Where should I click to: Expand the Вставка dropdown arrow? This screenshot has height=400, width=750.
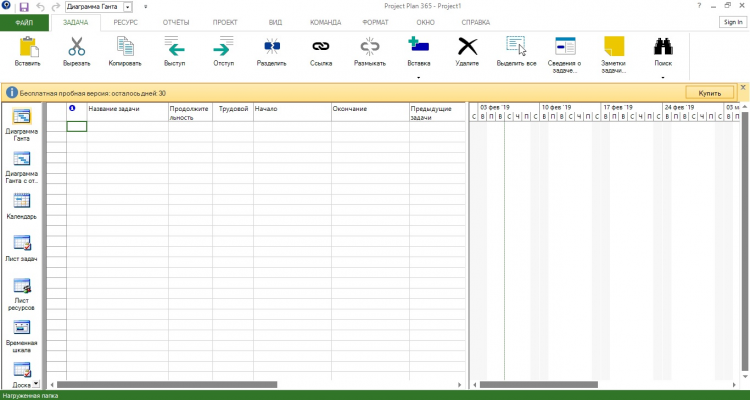click(419, 77)
